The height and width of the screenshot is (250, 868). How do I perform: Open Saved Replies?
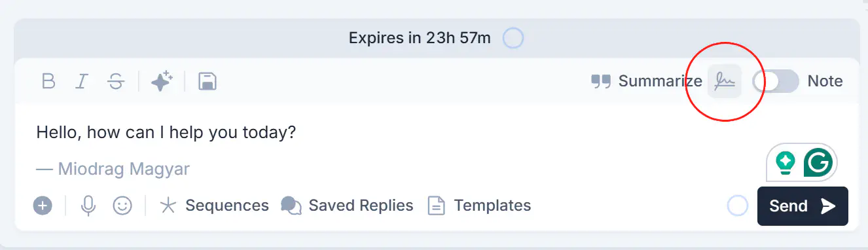pos(347,206)
